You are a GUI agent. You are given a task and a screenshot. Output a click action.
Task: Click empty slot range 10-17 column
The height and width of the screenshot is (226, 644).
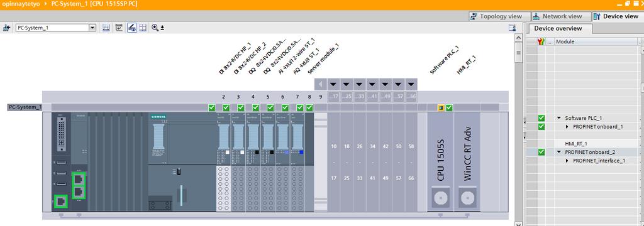pos(333,161)
